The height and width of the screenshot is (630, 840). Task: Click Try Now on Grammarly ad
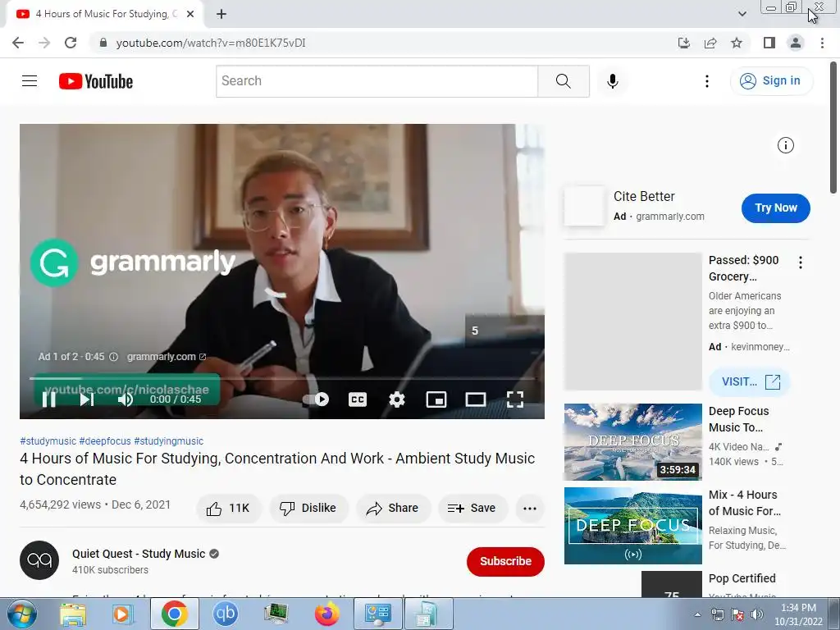[x=776, y=208]
